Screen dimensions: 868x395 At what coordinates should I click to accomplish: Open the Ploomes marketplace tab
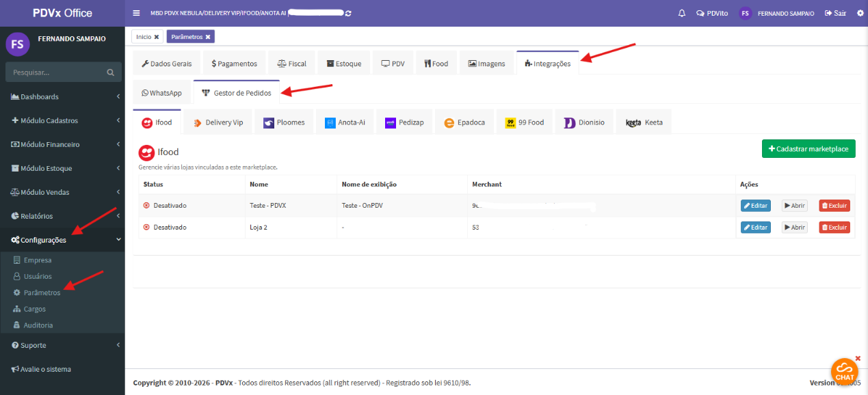click(285, 122)
